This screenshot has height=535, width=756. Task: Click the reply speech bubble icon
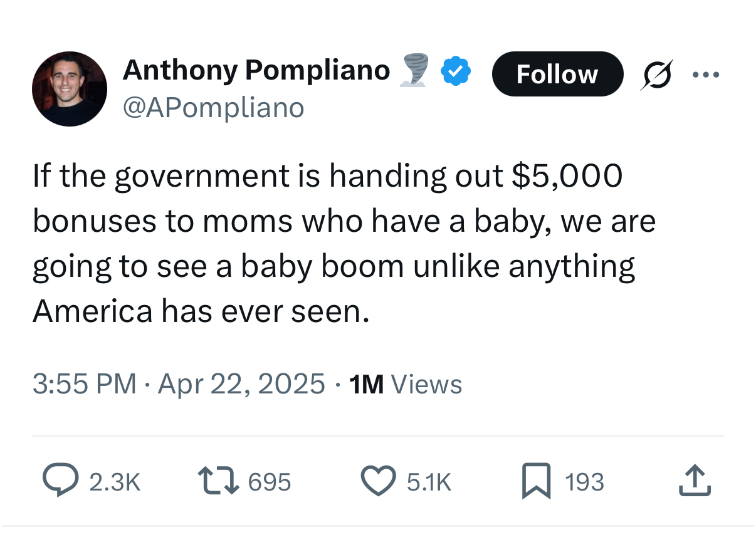click(60, 481)
